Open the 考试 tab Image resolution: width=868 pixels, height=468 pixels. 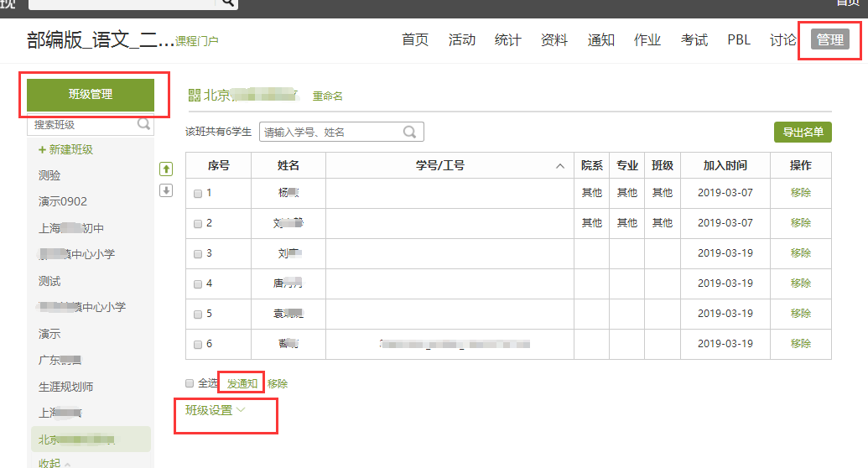coord(694,40)
